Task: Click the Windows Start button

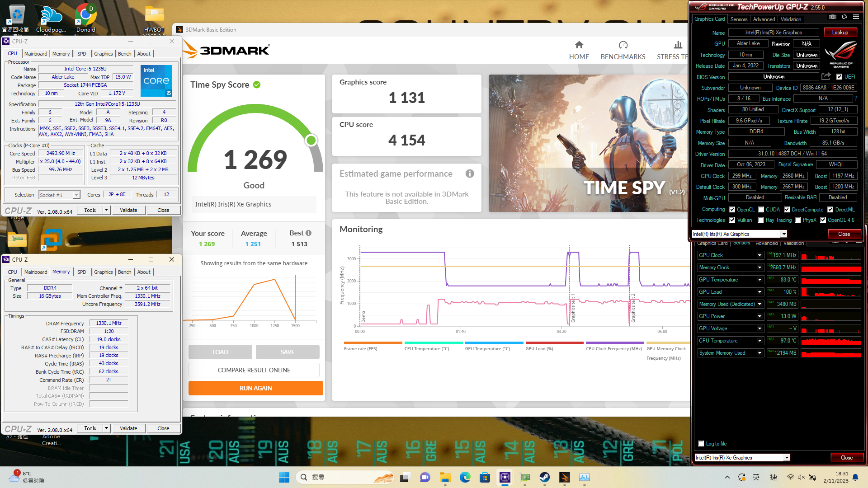Action: pyautogui.click(x=284, y=477)
